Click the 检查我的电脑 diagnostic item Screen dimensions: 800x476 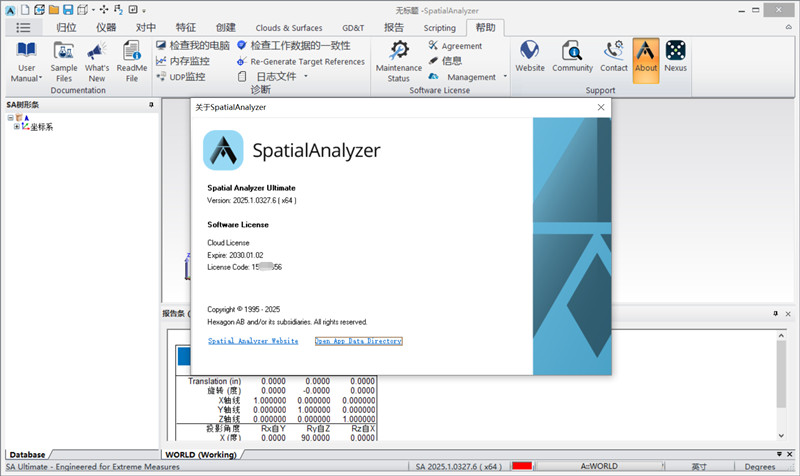(x=193, y=45)
